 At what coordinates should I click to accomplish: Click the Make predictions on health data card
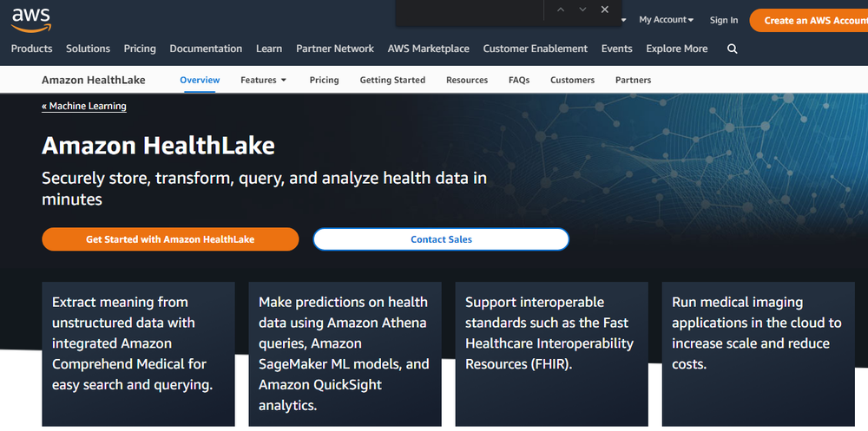pyautogui.click(x=345, y=354)
